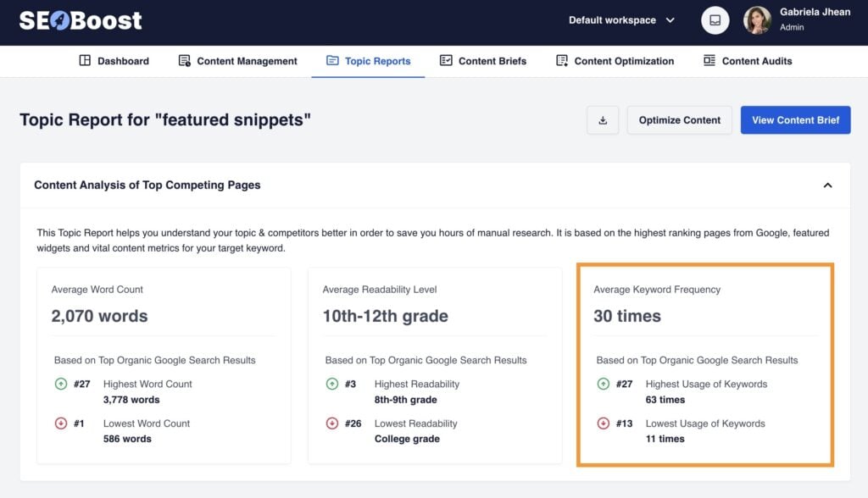The image size is (868, 498).
Task: Collapse the Content Analysis panel
Action: [x=828, y=185]
